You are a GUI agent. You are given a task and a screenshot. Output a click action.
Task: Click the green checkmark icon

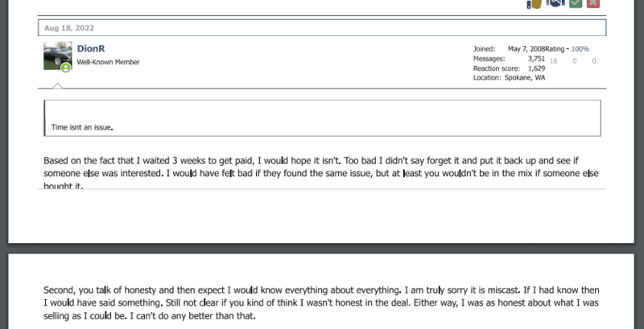(576, 3)
